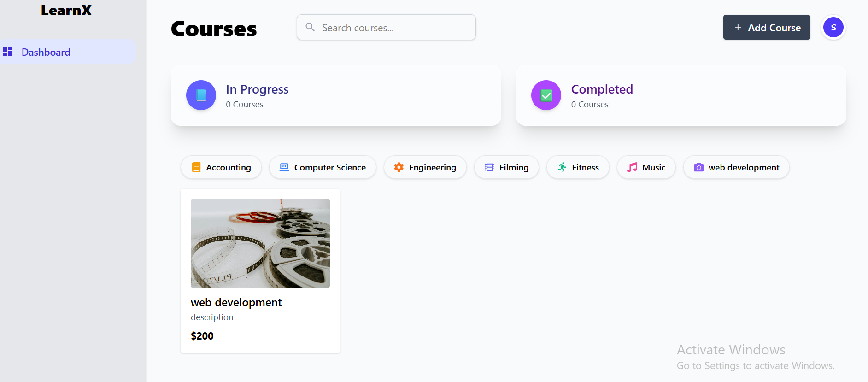This screenshot has width=868, height=382.
Task: Click the laptop icon for Computer Science
Action: click(284, 167)
